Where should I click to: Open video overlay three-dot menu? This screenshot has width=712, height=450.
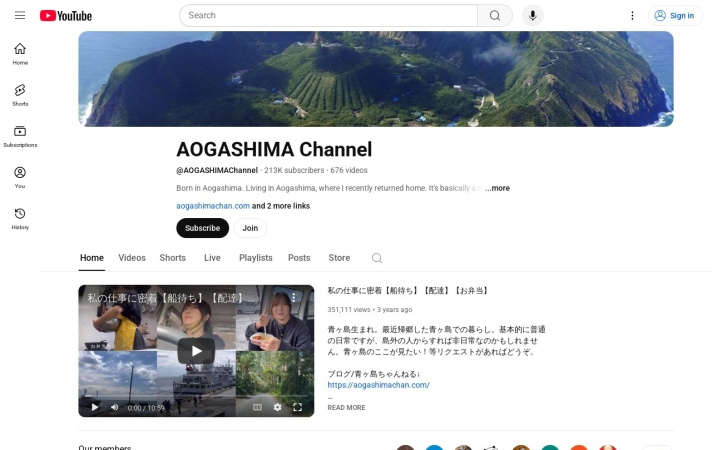point(294,297)
